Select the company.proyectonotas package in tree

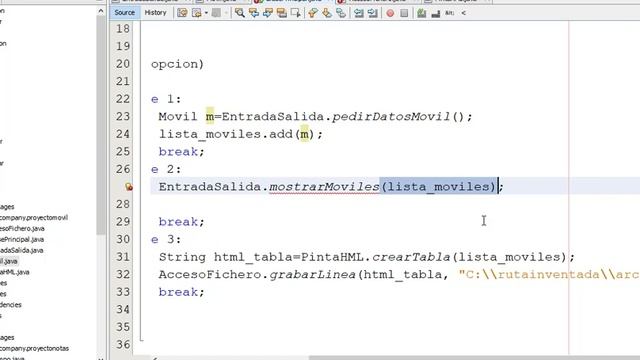[x=34, y=349]
